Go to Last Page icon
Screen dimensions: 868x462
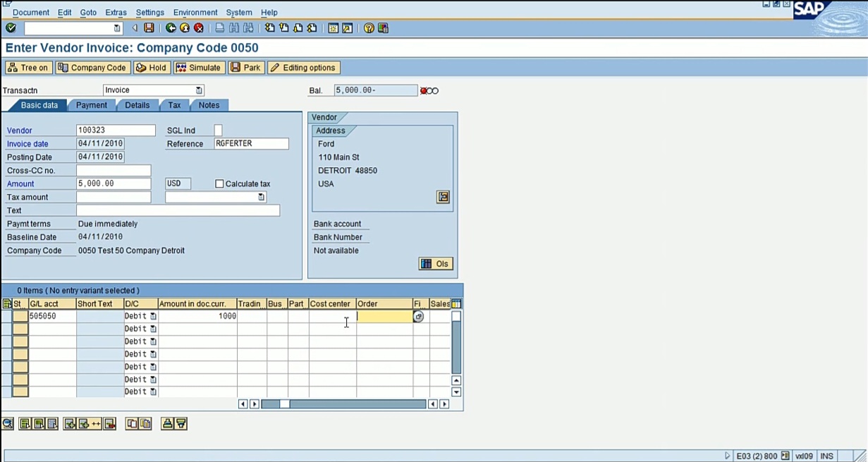pyautogui.click(x=312, y=28)
